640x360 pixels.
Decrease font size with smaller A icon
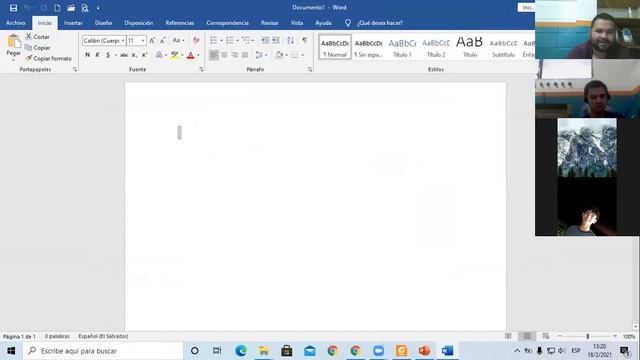(x=162, y=40)
